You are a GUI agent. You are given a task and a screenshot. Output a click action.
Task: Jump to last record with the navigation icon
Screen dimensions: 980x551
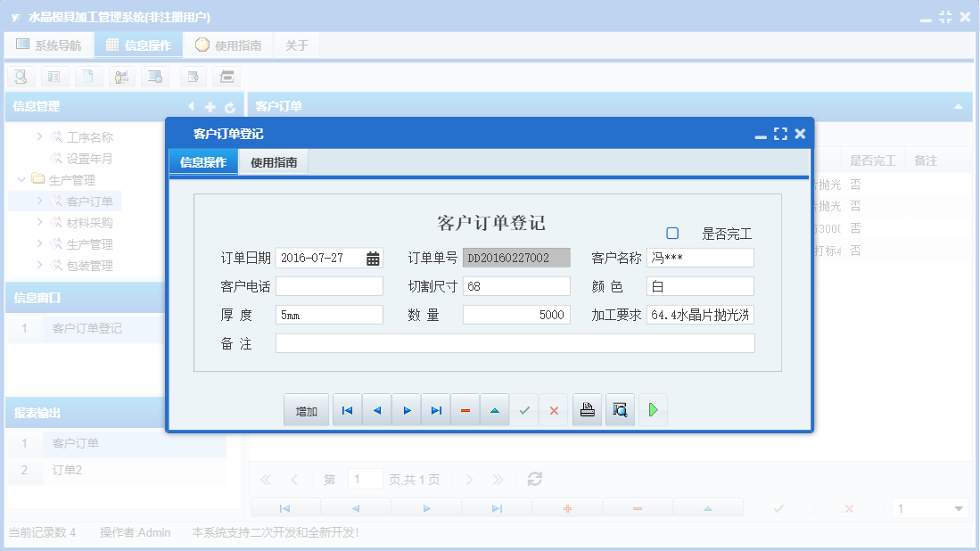click(x=435, y=409)
